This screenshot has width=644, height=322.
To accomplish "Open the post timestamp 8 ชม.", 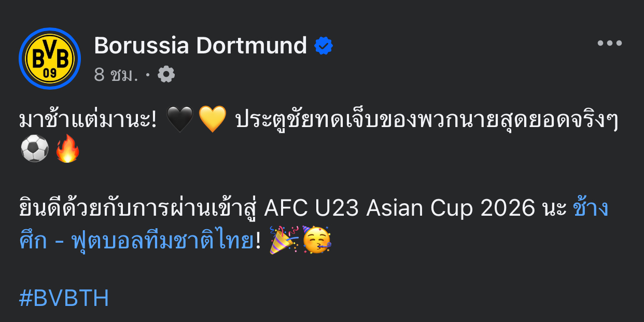I will (x=117, y=75).
